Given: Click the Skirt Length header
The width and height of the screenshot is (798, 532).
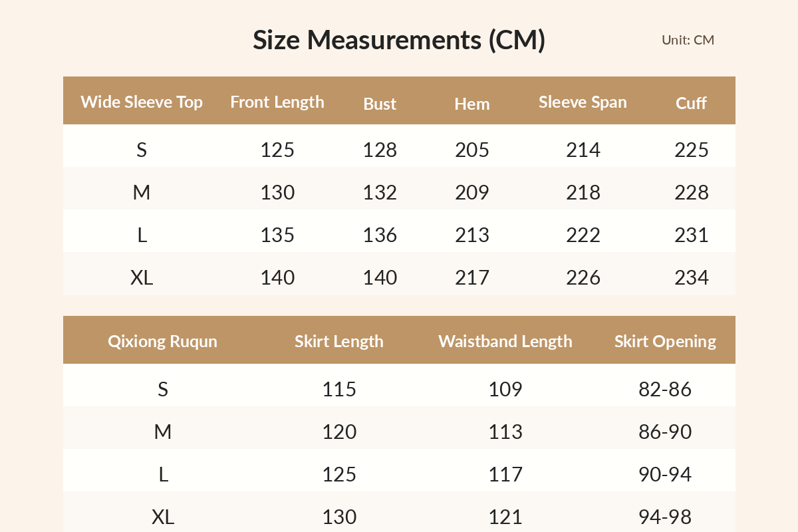Looking at the screenshot, I should click(339, 341).
